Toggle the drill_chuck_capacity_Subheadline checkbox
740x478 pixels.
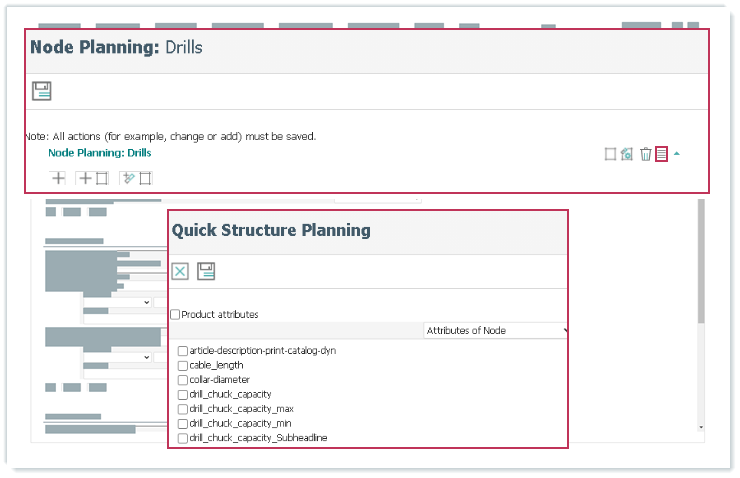click(x=183, y=438)
